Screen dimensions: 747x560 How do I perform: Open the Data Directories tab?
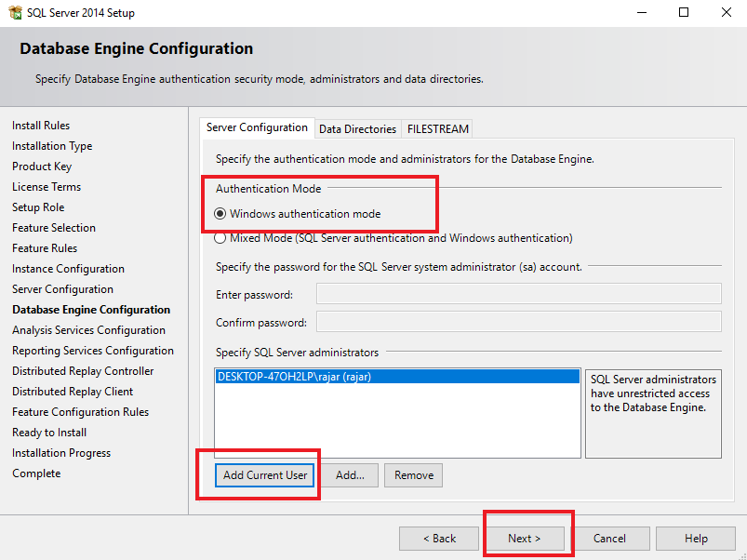click(357, 129)
